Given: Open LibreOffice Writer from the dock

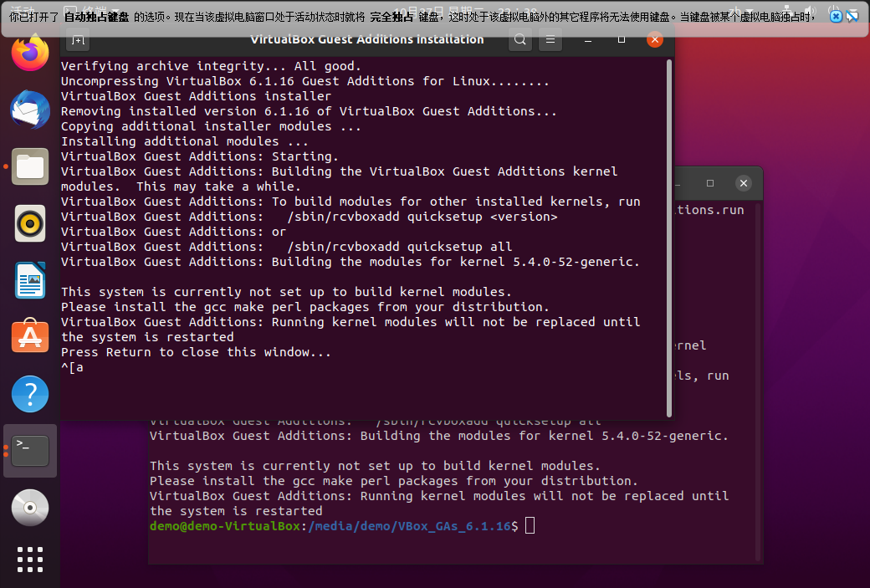Looking at the screenshot, I should (30, 280).
